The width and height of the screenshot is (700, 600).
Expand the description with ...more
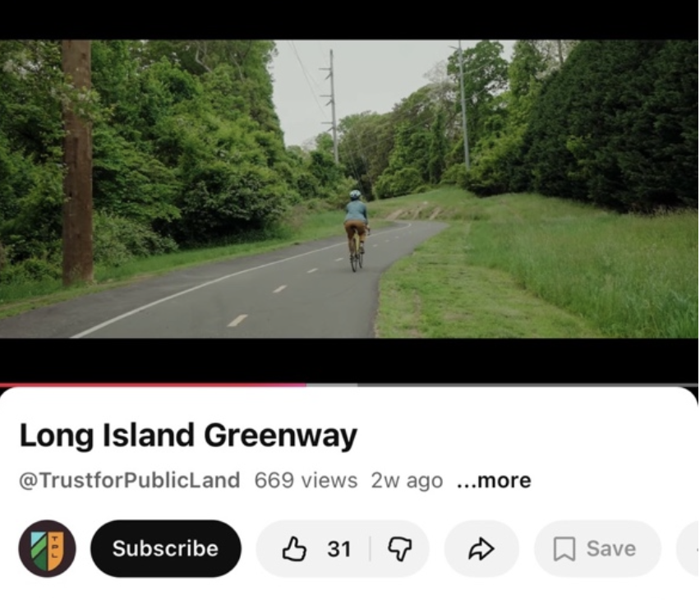pos(494,481)
